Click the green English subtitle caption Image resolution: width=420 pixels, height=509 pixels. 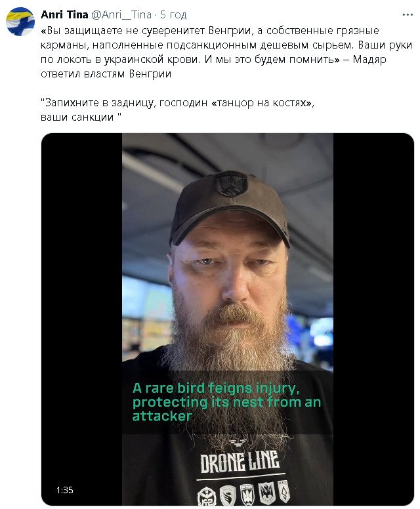tap(226, 402)
